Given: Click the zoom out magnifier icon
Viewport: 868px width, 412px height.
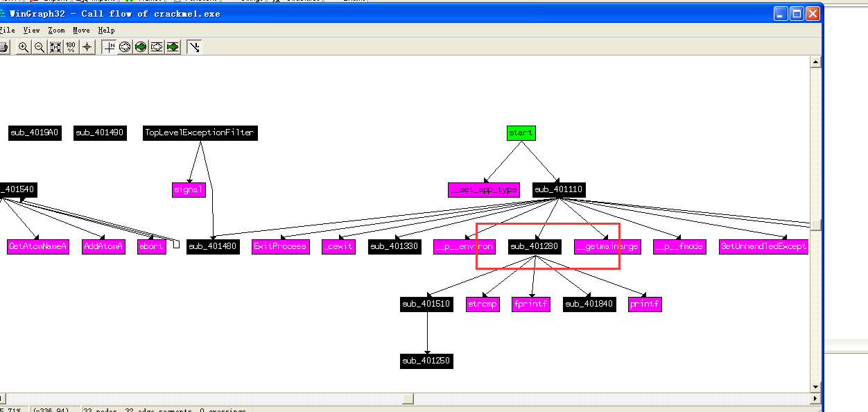Looking at the screenshot, I should pyautogui.click(x=40, y=47).
